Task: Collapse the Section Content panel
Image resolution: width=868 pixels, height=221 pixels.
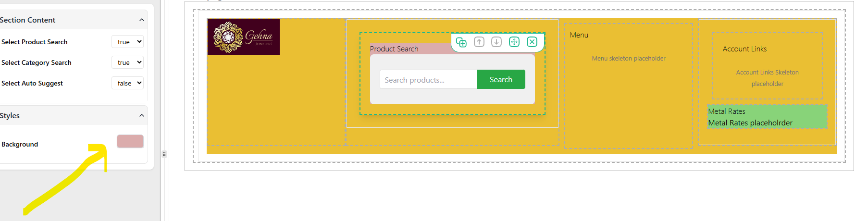Action: (x=141, y=20)
